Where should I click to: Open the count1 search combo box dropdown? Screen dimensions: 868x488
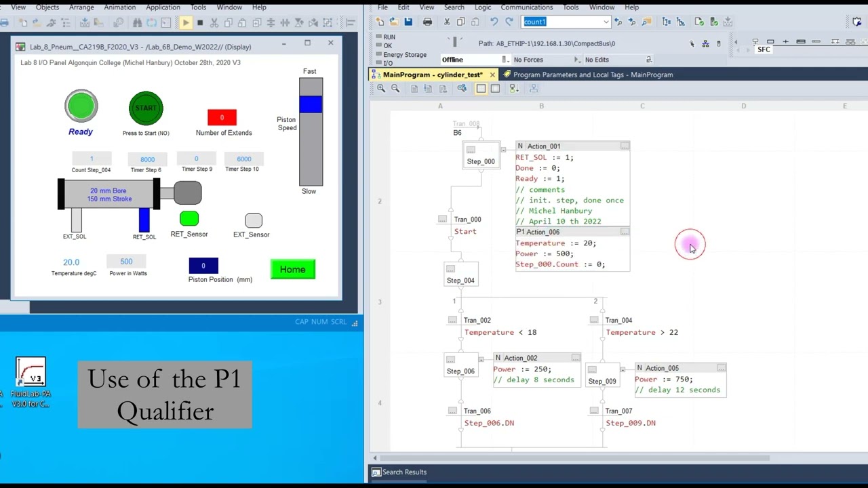click(x=606, y=22)
